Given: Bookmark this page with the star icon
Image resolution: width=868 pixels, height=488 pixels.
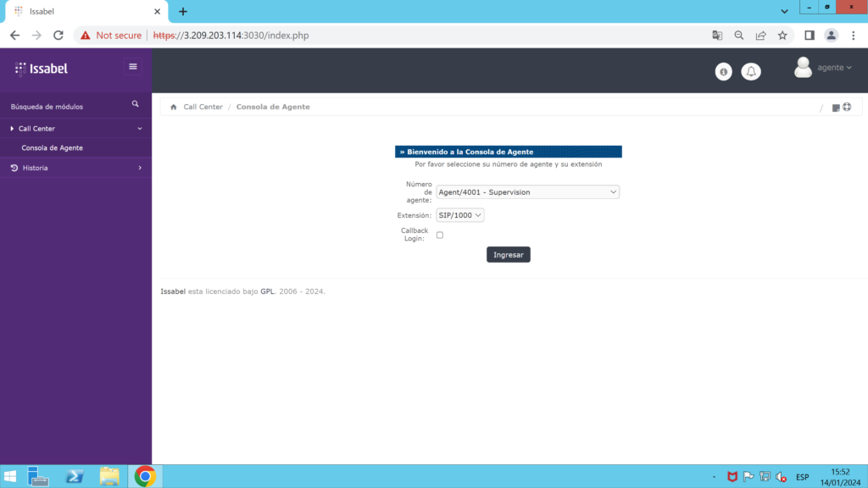Looking at the screenshot, I should tap(782, 36).
